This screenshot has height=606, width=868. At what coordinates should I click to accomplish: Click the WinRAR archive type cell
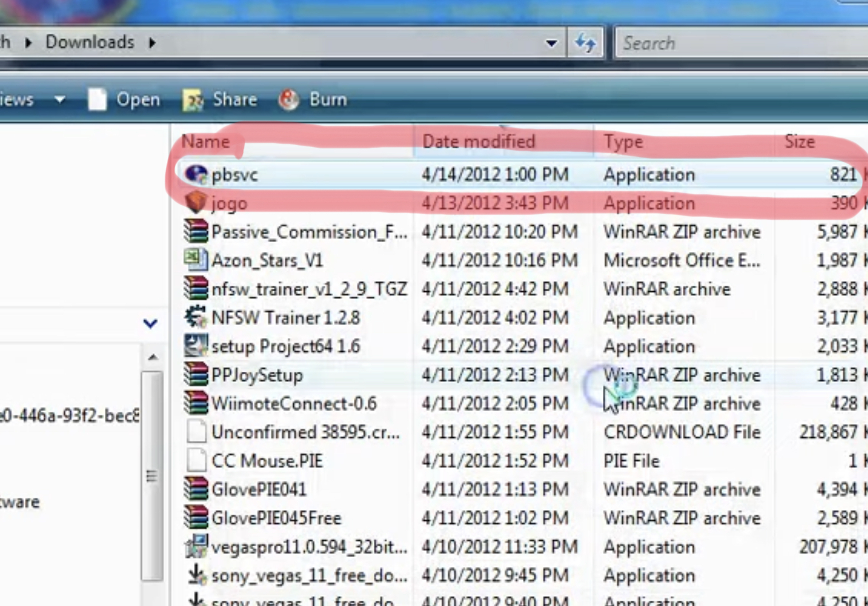point(667,289)
